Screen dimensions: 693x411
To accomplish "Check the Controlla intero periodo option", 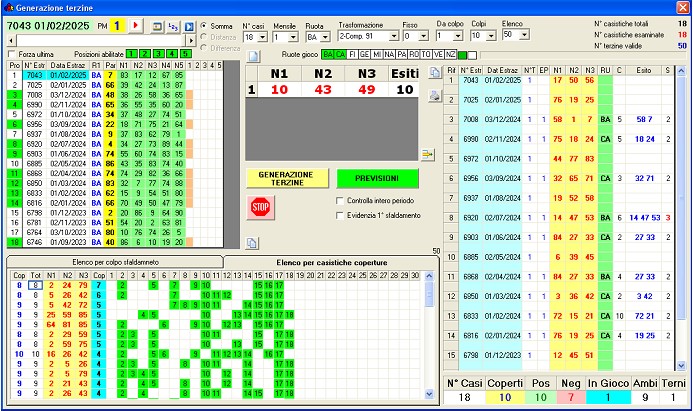I will coord(340,201).
